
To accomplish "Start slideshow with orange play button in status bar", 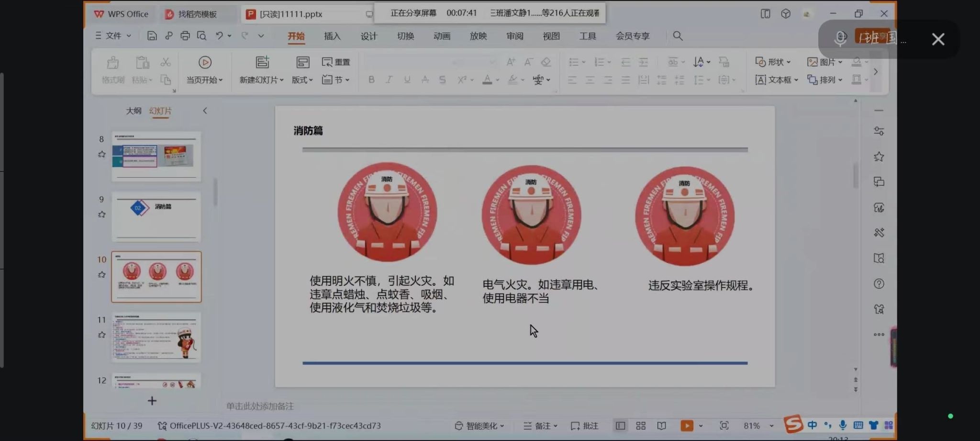I will coord(687,426).
